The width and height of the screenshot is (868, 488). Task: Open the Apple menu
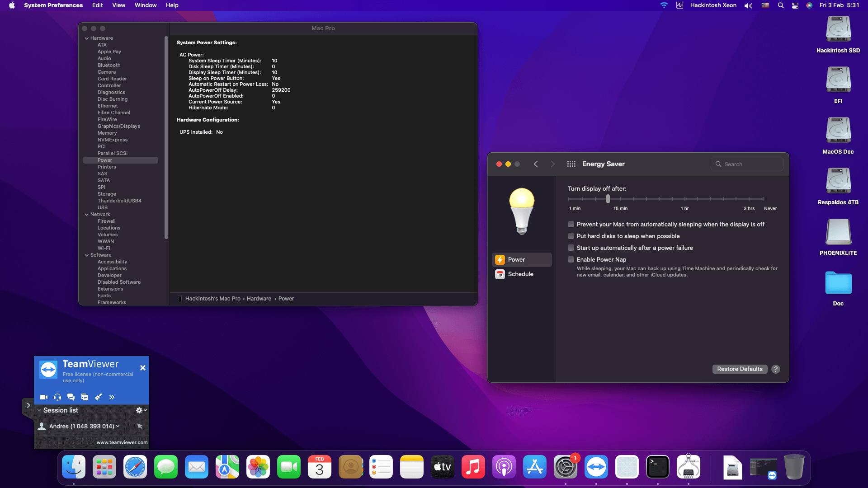[x=12, y=5]
